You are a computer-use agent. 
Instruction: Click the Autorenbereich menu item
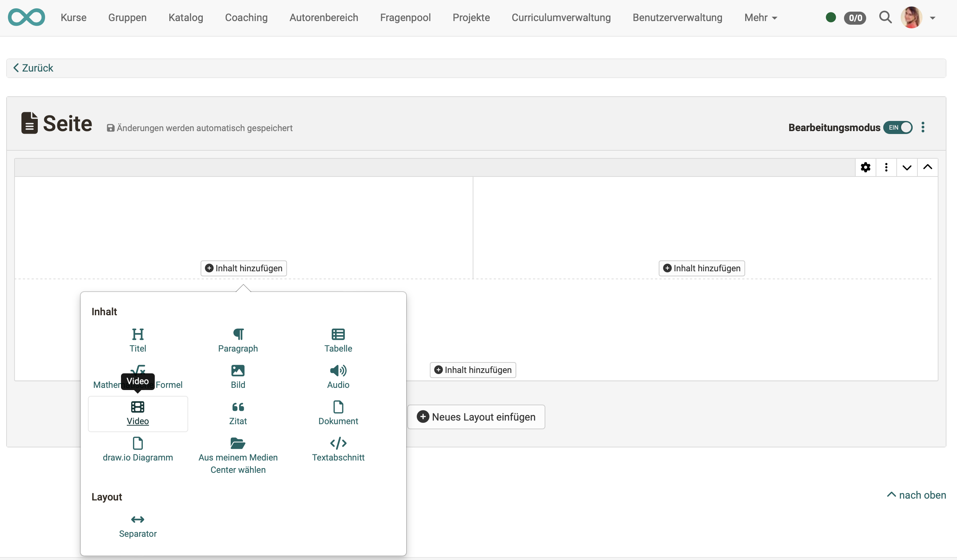323,17
